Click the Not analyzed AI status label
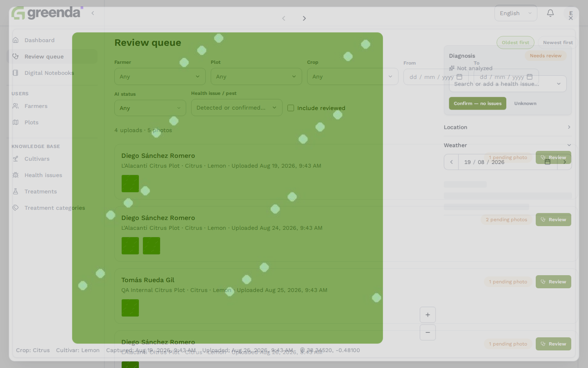This screenshot has width=588, height=368. [471, 68]
